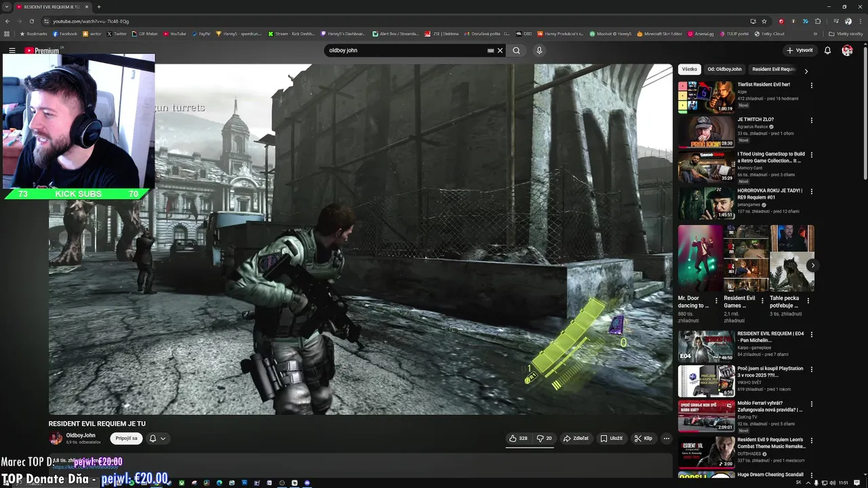Viewport: 868px width, 488px height.
Task: Click the search field containing 'oldboy john'
Action: point(407,50)
